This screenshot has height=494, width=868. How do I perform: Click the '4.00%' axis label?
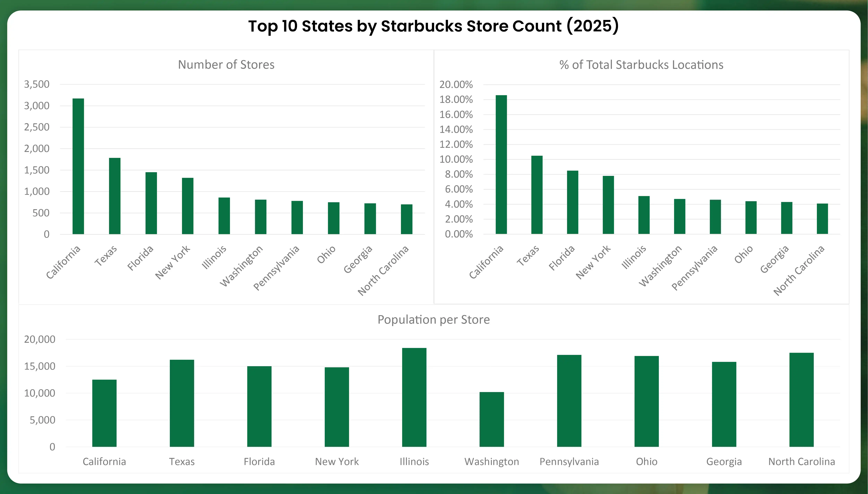coord(459,204)
